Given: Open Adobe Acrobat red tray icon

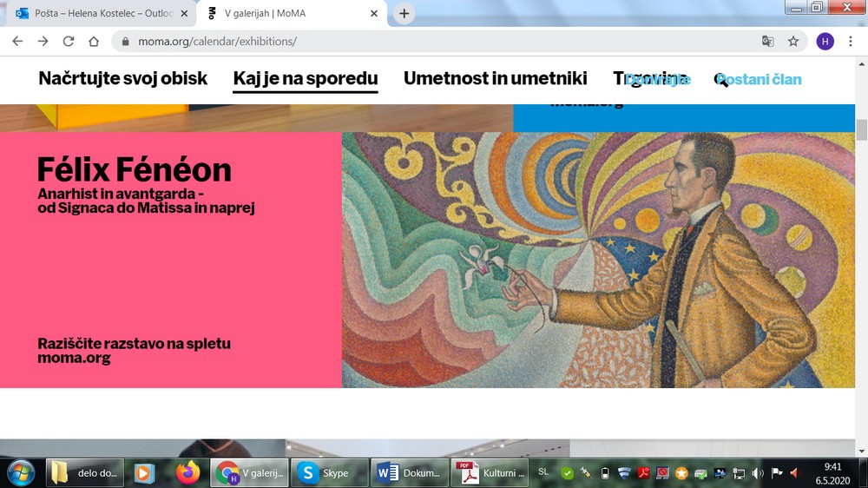Looking at the screenshot, I should 643,473.
